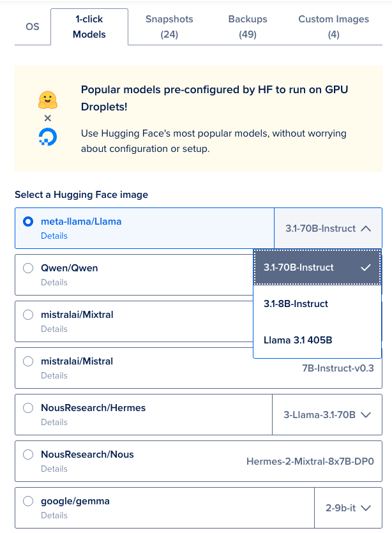
Task: Open the Snapshots (24) tab
Action: 169,27
